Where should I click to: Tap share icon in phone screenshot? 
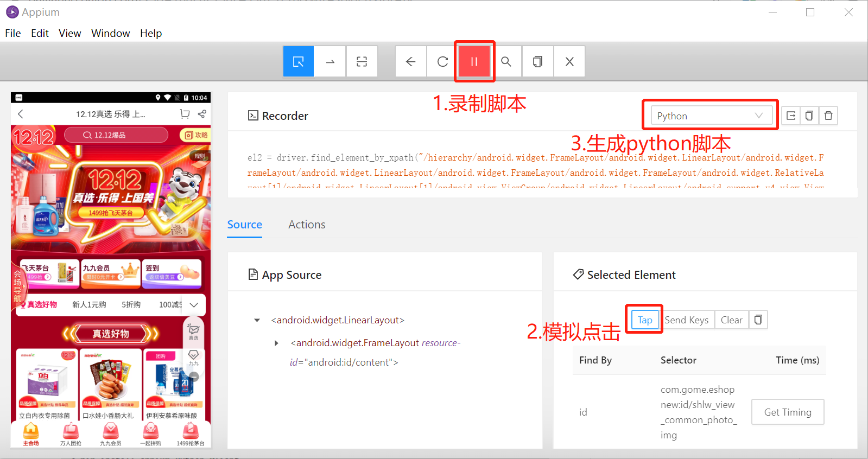202,114
